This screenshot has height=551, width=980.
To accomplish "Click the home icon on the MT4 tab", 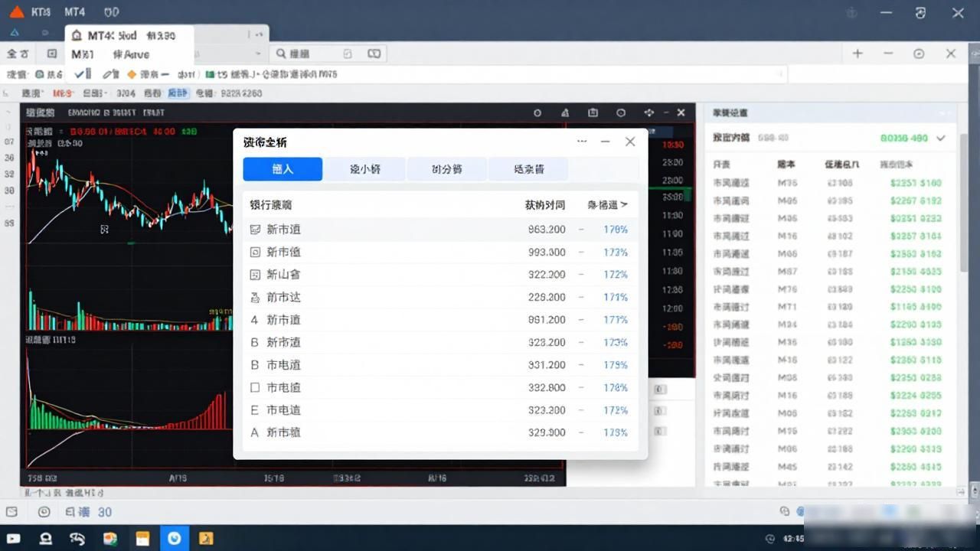I will [x=77, y=36].
